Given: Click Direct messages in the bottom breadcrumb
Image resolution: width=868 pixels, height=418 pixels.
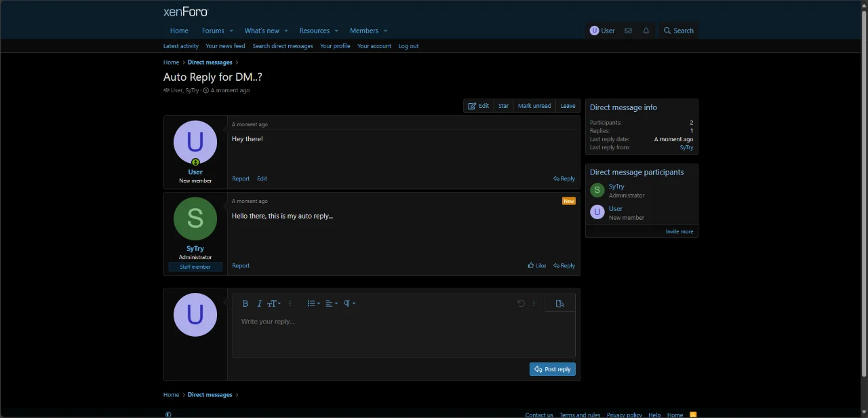Looking at the screenshot, I should tap(210, 395).
